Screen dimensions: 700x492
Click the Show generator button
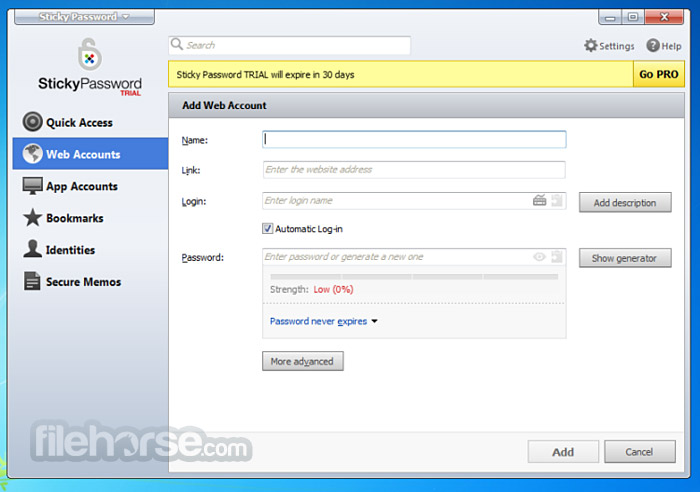coord(625,258)
